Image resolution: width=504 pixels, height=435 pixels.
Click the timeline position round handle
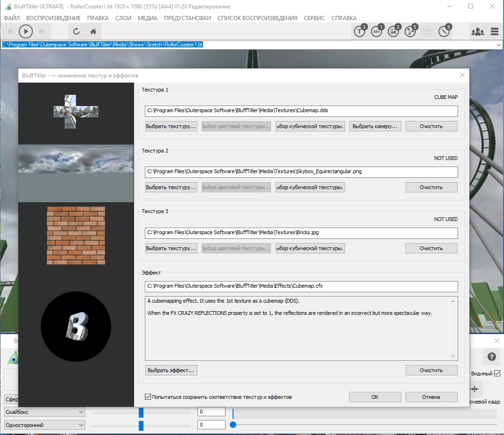(x=233, y=425)
